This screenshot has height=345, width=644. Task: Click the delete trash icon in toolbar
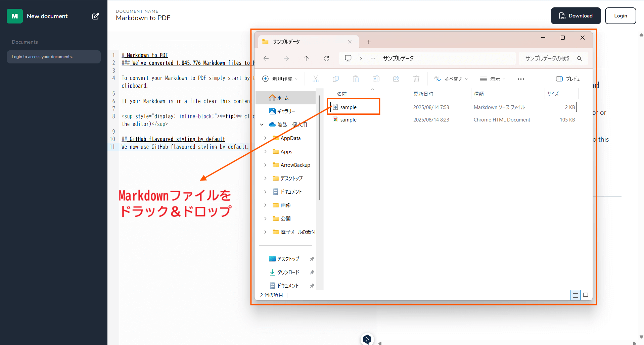click(416, 79)
